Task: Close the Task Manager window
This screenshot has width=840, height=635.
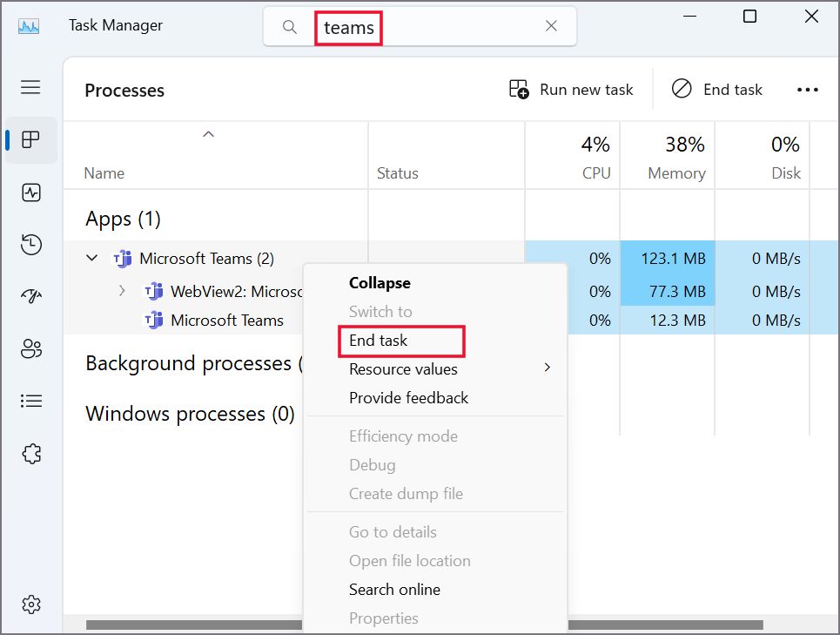Action: coord(811,17)
